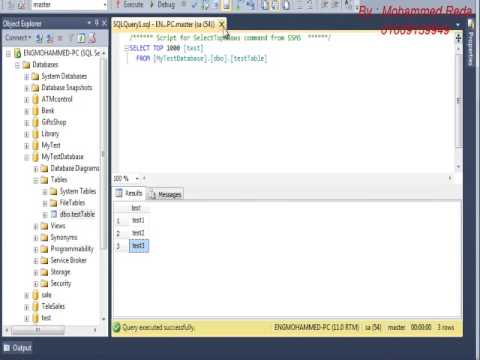Viewport: 480px width, 360px height.
Task: Open Object Explorer window position menu arrow
Action: pos(89,23)
